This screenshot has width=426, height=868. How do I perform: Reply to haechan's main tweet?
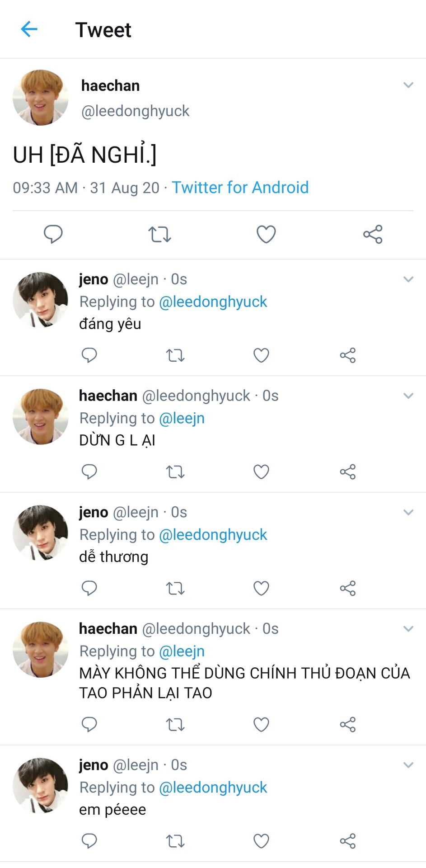click(53, 234)
